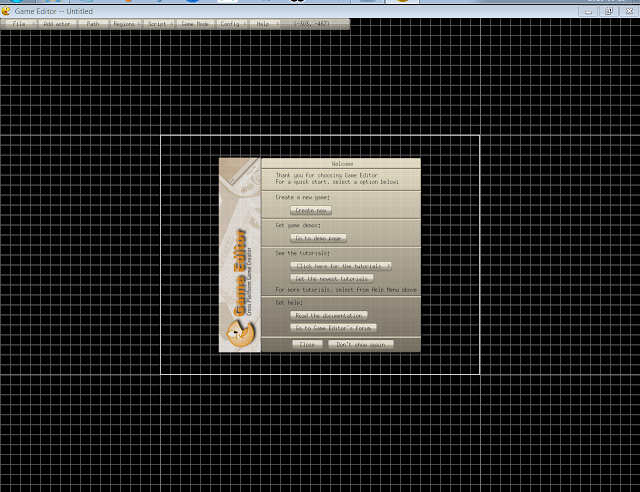This screenshot has width=640, height=492.
Task: Click 'For more tutorials, select from Help Menu above' text
Action: point(346,289)
